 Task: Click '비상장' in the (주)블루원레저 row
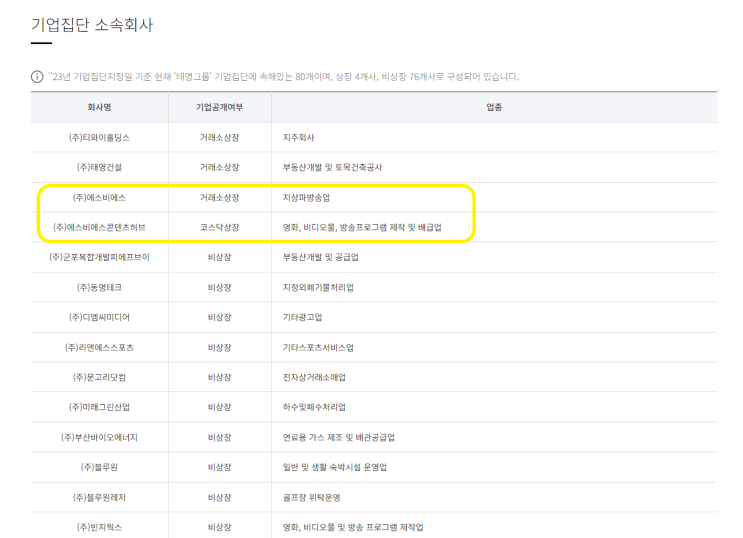[219, 498]
